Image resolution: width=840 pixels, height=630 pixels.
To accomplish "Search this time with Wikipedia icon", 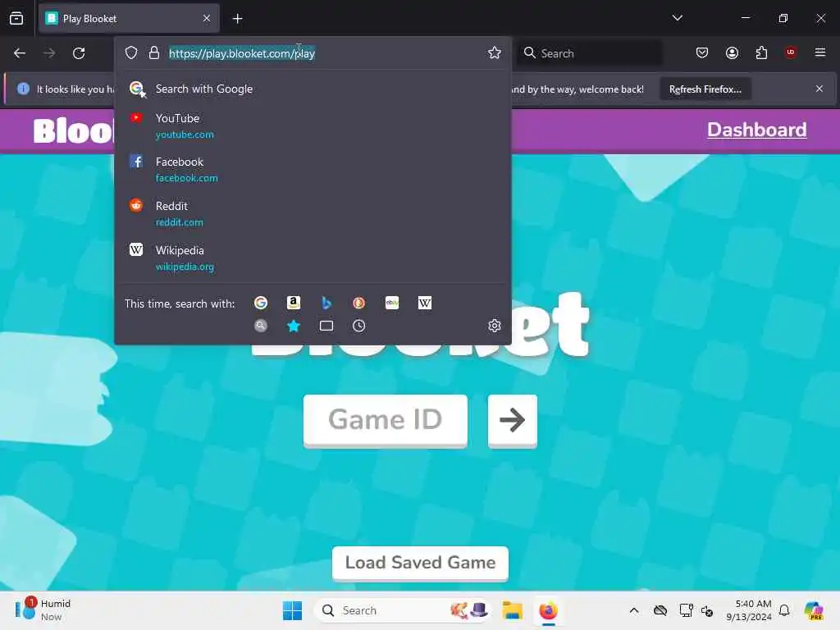I will point(425,304).
